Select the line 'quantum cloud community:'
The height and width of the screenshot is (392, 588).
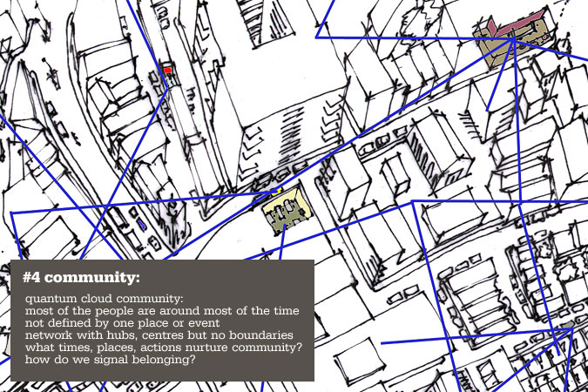click(105, 299)
